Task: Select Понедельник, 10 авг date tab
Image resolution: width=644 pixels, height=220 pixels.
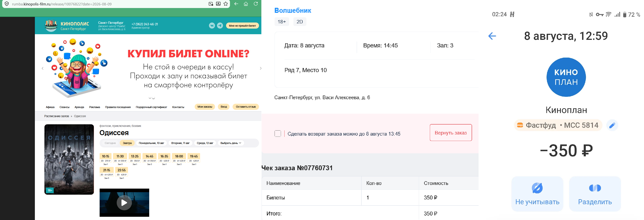Action: click(152, 143)
